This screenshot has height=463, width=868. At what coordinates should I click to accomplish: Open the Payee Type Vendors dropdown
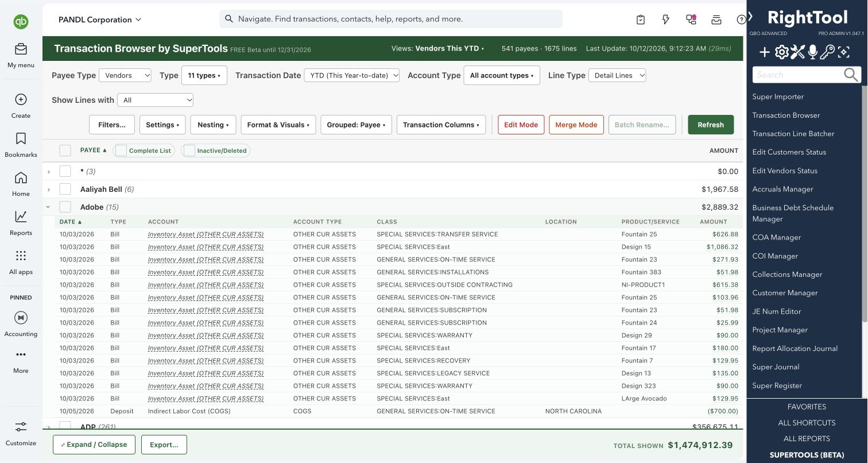coord(125,75)
